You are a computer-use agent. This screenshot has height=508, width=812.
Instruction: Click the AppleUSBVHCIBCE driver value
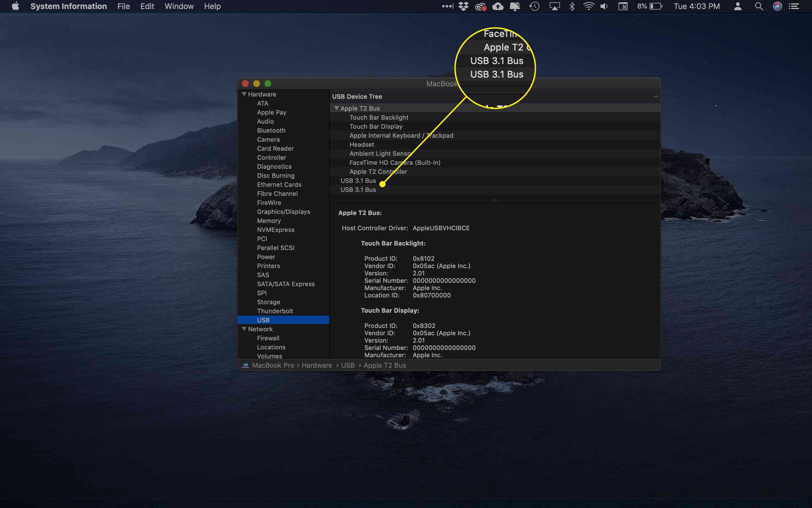coord(441,228)
